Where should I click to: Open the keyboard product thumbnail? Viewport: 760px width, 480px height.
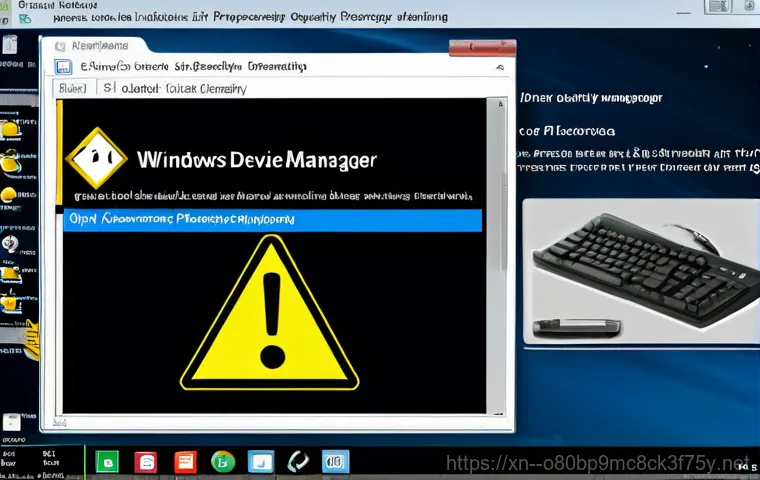pos(641,272)
